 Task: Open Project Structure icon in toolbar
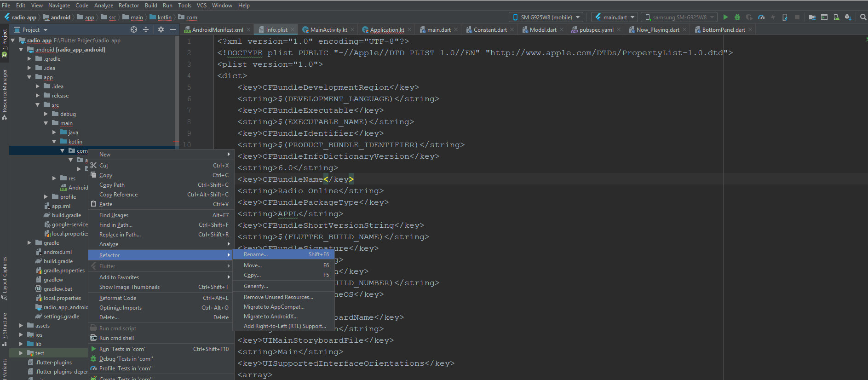pyautogui.click(x=812, y=17)
